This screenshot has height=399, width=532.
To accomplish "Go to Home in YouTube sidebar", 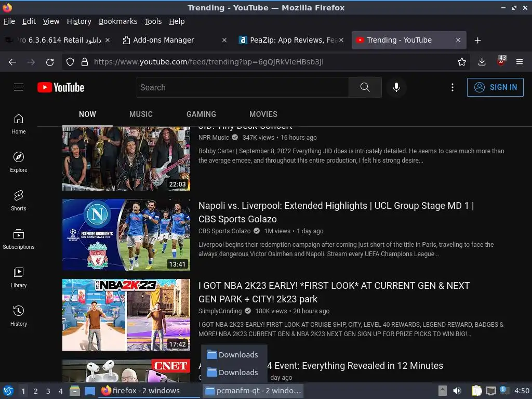I will tap(19, 124).
